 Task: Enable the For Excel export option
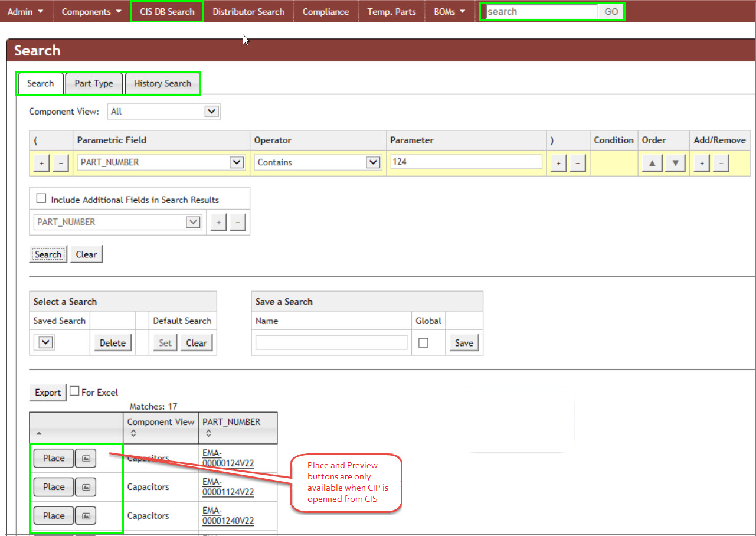(74, 390)
